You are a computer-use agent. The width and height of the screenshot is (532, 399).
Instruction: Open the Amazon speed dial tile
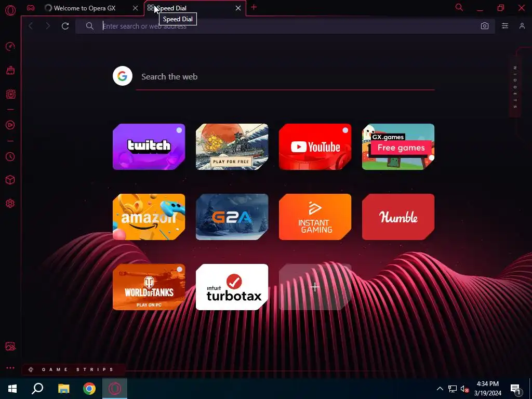click(149, 217)
